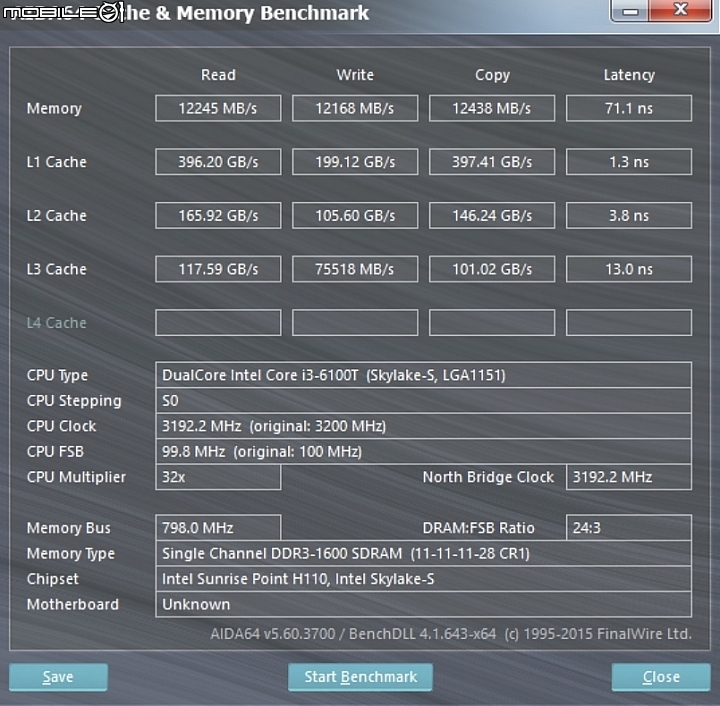This screenshot has width=720, height=706.
Task: Select L1 Cache Write value 199.12 GB/s
Action: click(x=355, y=162)
